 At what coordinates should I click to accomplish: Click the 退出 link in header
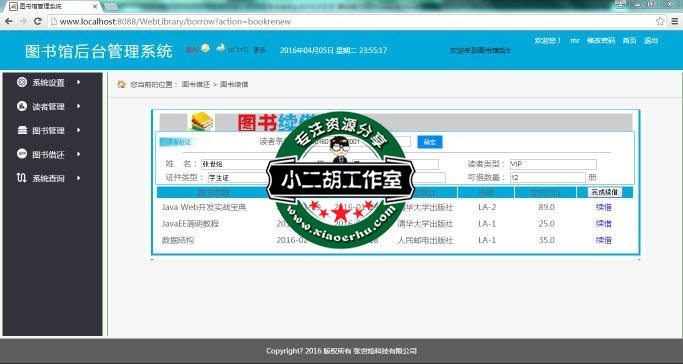651,40
